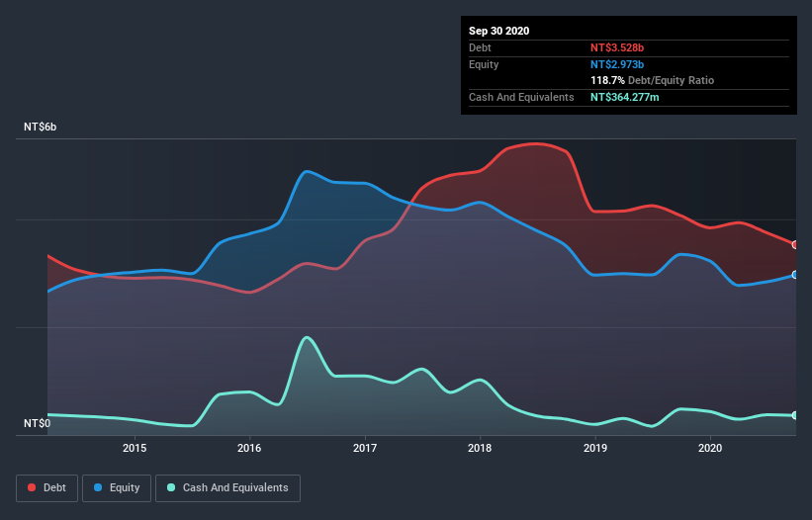
Task: Click the Equity row label in tooltip
Action: (x=484, y=64)
